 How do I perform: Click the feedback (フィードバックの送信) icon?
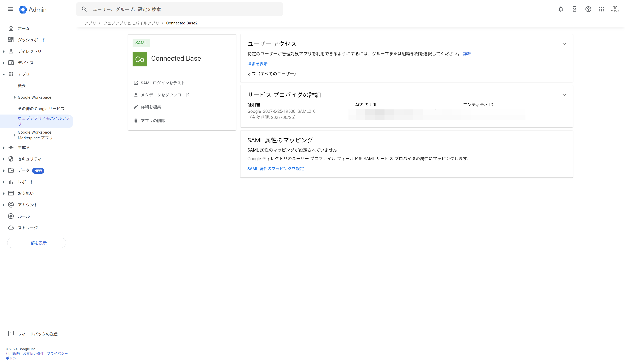[11, 333]
